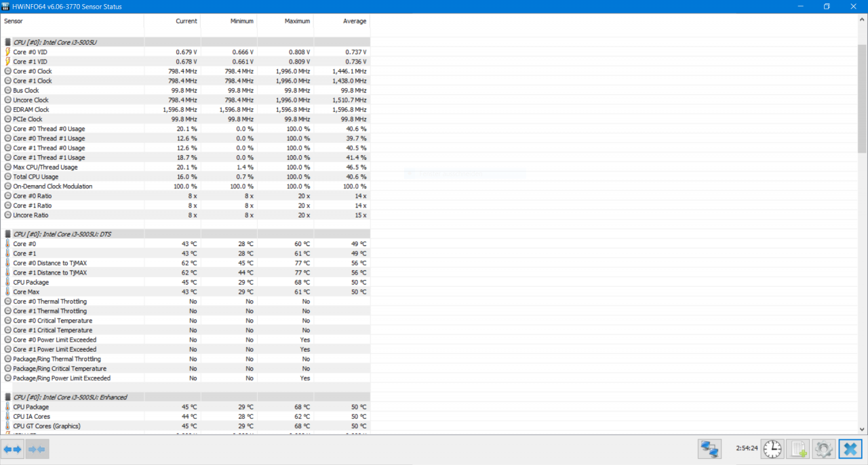Click the round icon beside Bus Clock

tap(8, 90)
